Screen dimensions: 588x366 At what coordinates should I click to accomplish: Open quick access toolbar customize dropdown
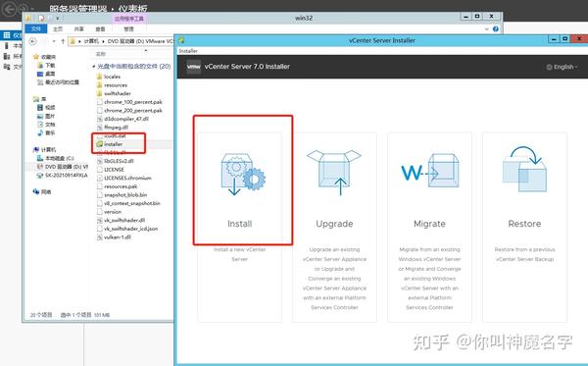tap(58, 18)
